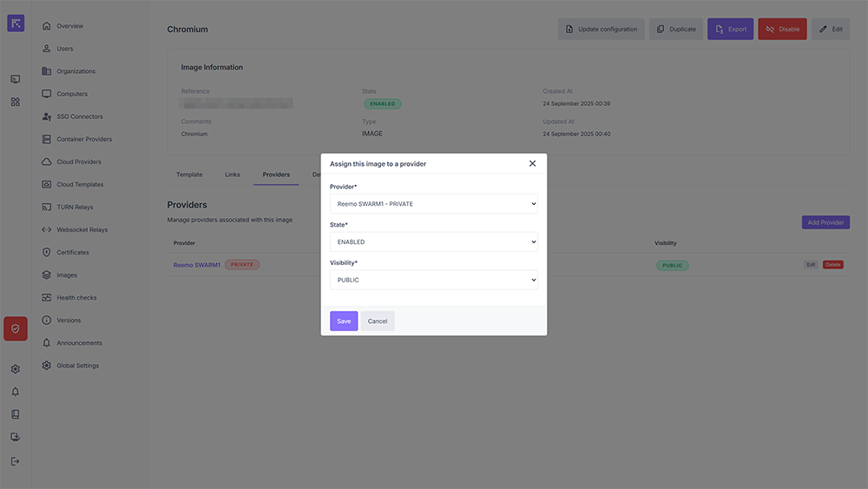
Task: Close the assign provider dialog
Action: pyautogui.click(x=532, y=163)
